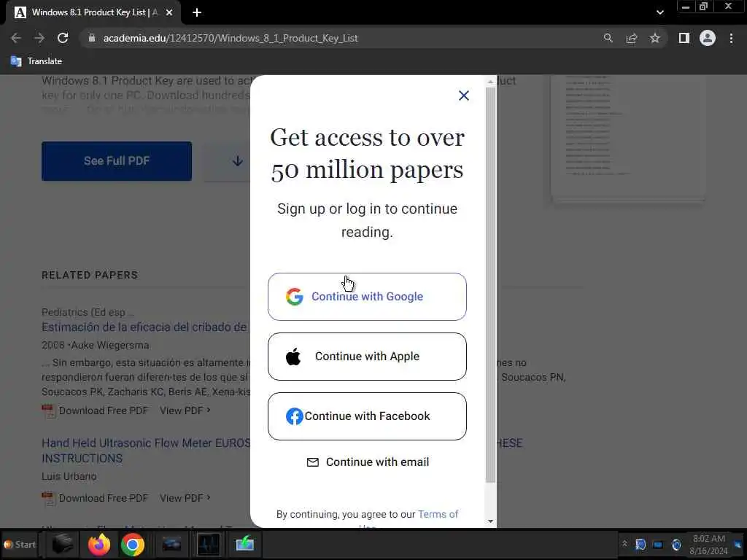Viewport: 747px width, 560px height.
Task: Expand the tab search chevron
Action: point(659,12)
